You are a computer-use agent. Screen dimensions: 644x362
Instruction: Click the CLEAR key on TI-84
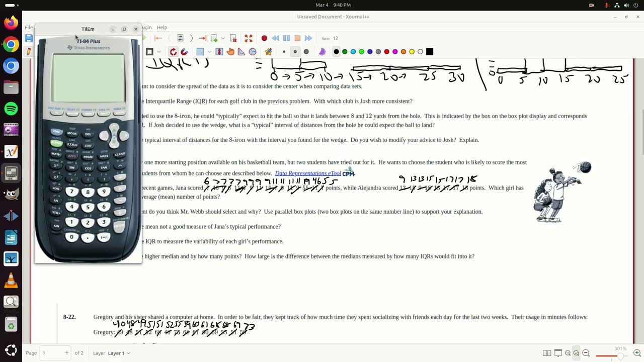[120, 155]
